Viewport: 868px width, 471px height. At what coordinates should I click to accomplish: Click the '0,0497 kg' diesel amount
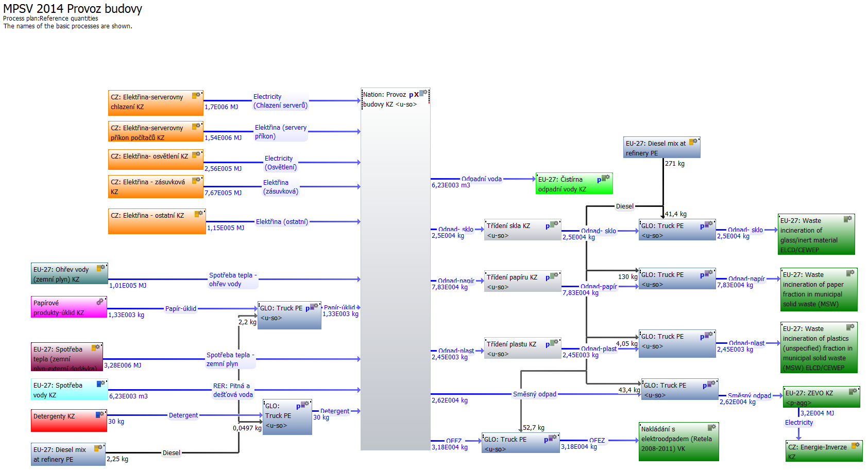(247, 428)
